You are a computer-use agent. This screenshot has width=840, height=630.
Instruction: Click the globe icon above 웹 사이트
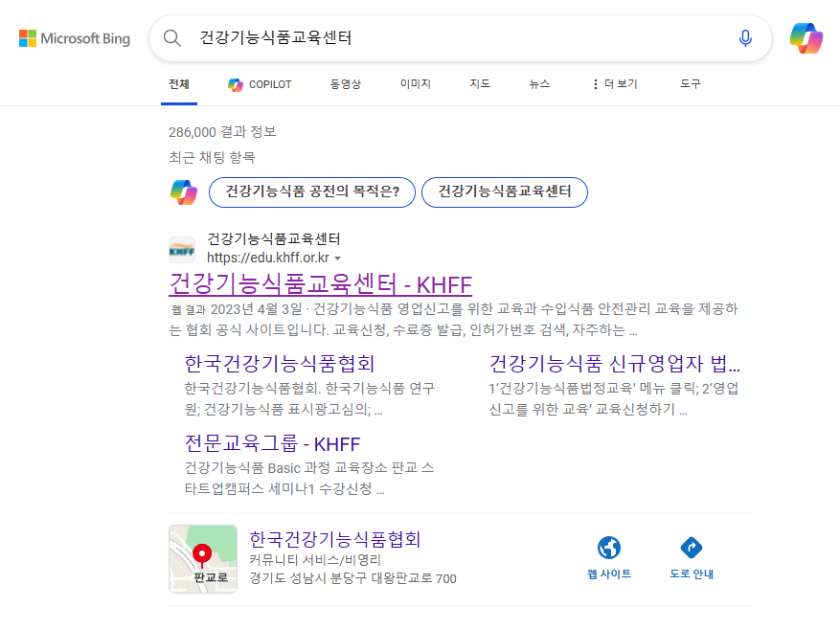(x=609, y=549)
